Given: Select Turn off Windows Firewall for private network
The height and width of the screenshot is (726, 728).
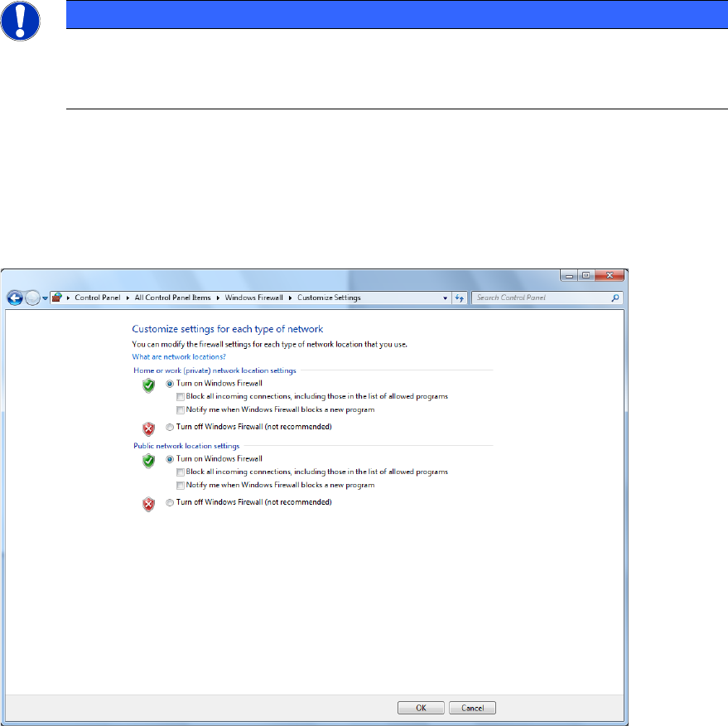Looking at the screenshot, I should 170,427.
